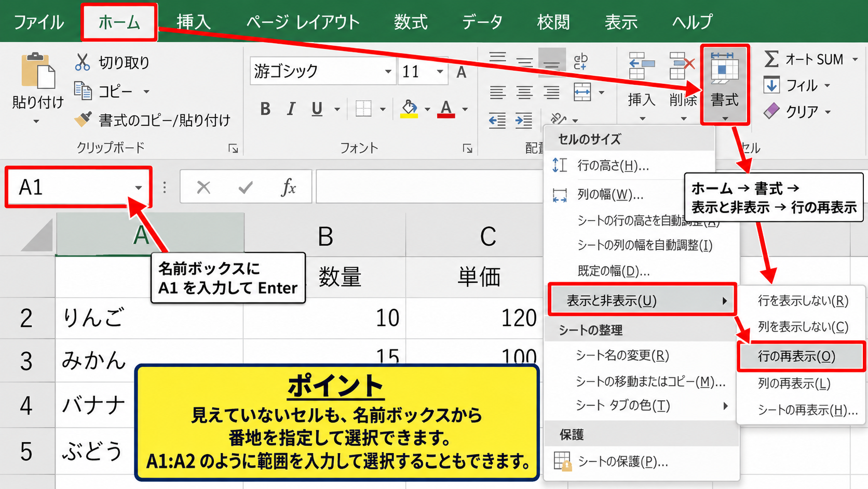Switch to the 表示 tab
The image size is (868, 489).
coord(621,22)
